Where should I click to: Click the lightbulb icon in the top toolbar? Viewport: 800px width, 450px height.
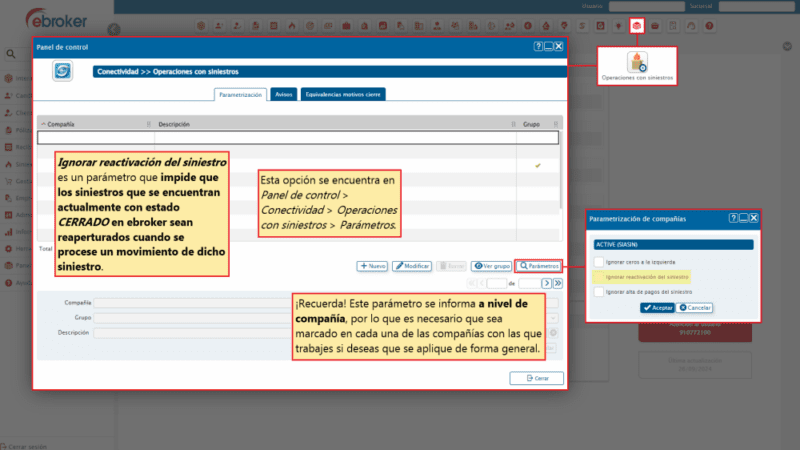[x=618, y=26]
